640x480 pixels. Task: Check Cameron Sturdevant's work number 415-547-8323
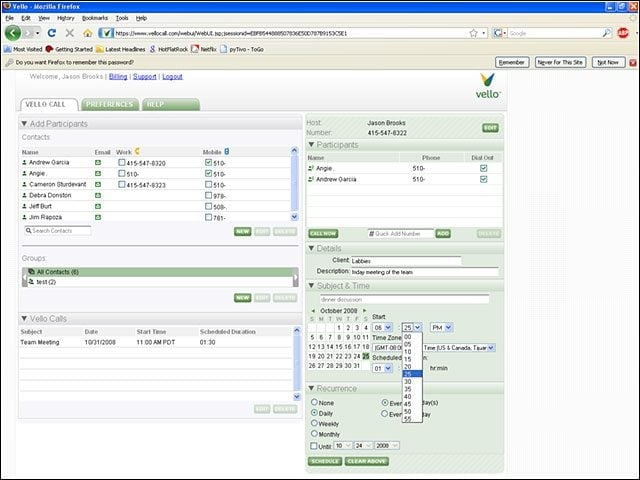pyautogui.click(x=122, y=184)
